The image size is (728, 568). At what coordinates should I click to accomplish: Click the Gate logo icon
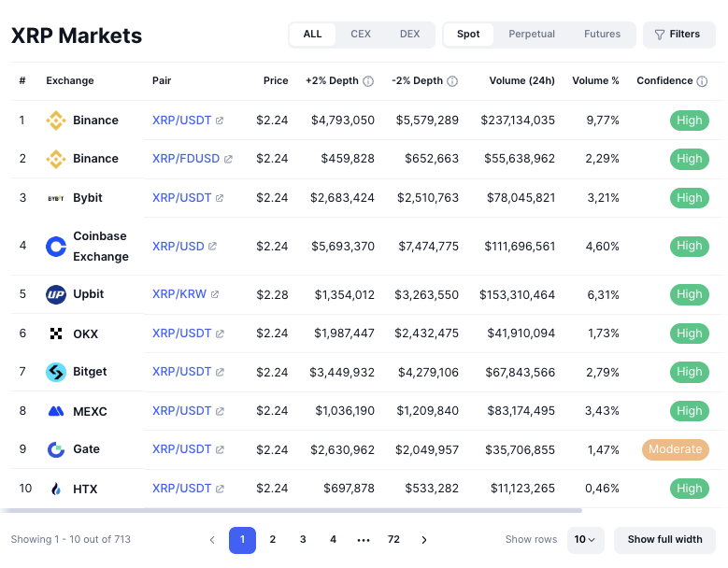coord(56,449)
